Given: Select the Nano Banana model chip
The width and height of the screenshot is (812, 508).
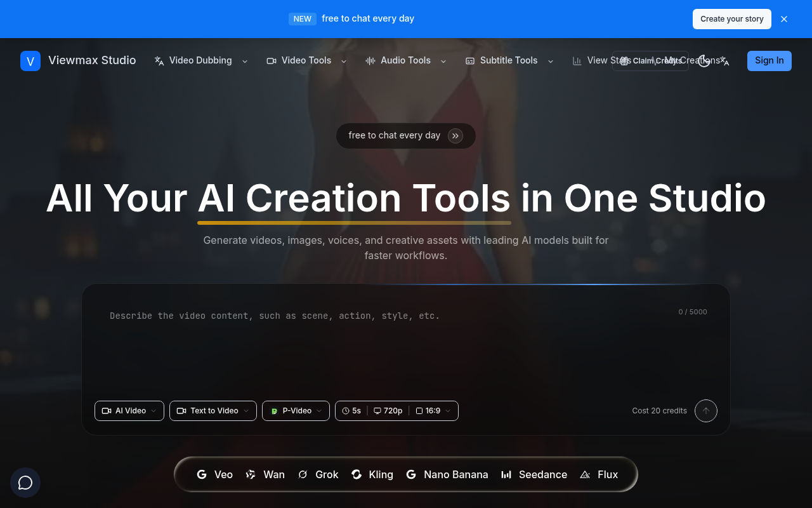Looking at the screenshot, I should [x=447, y=474].
